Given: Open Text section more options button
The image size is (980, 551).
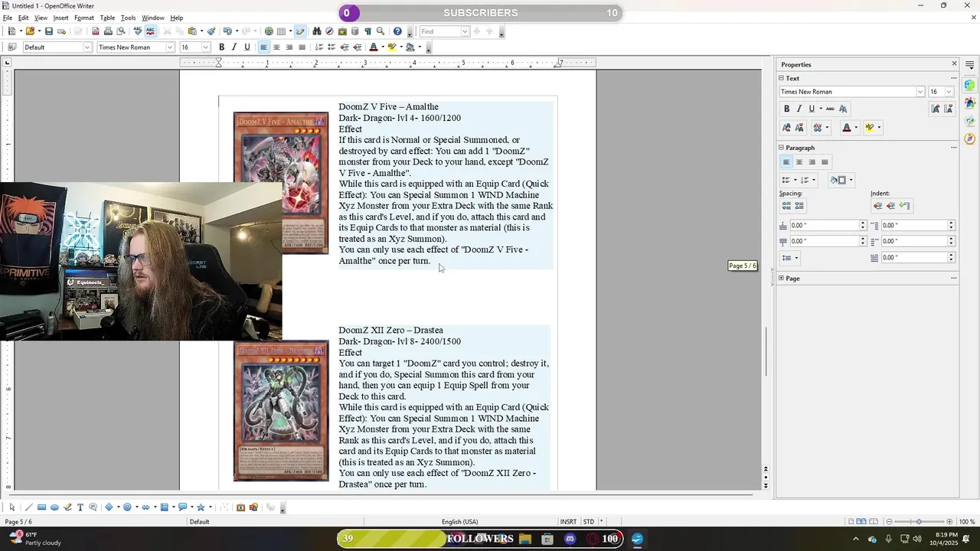Looking at the screenshot, I should coord(953,78).
